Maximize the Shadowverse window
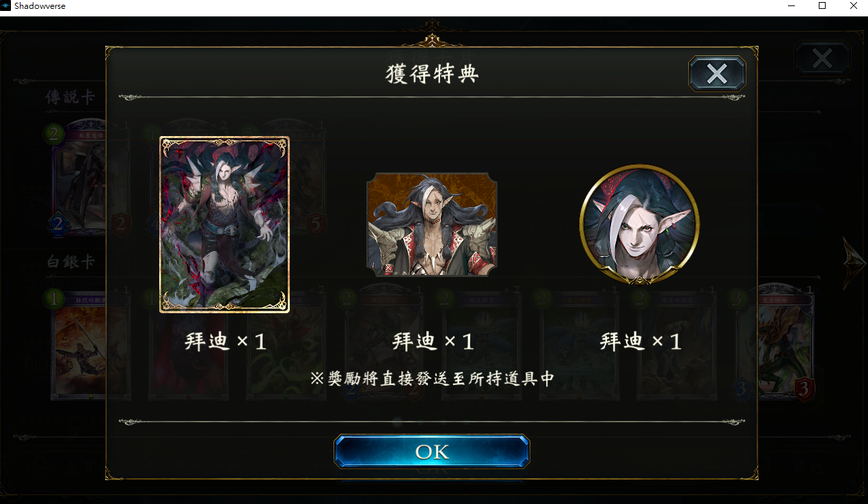Viewport: 868px width, 504px height. tap(822, 5)
